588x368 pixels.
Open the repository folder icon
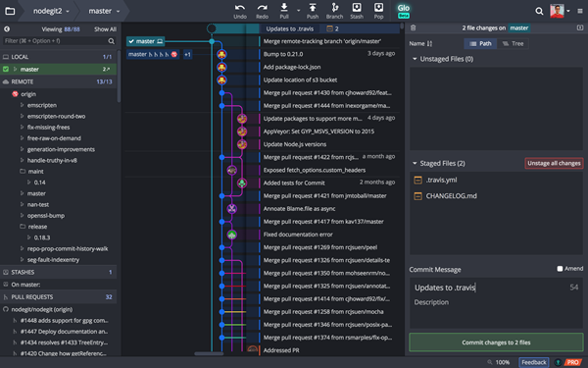pyautogui.click(x=10, y=11)
